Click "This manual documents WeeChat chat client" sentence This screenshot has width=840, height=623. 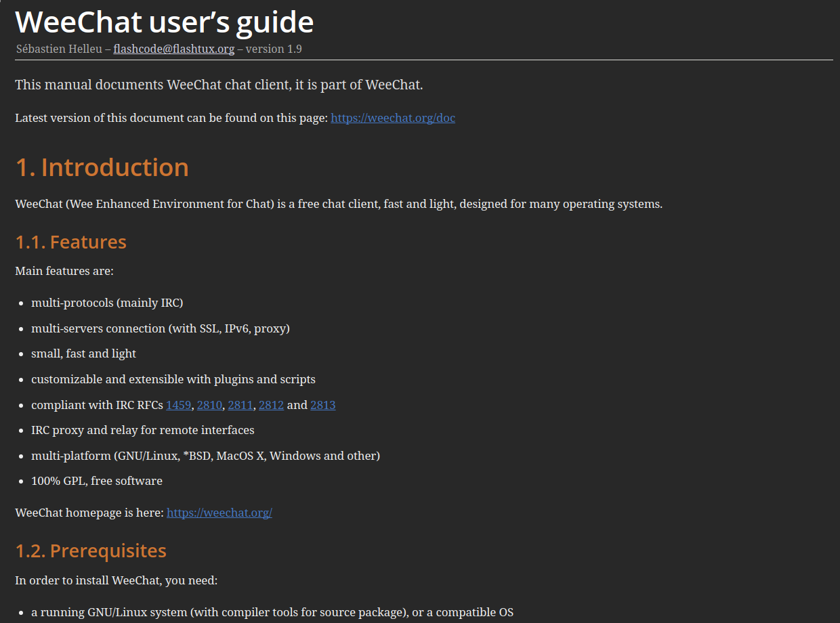point(219,85)
